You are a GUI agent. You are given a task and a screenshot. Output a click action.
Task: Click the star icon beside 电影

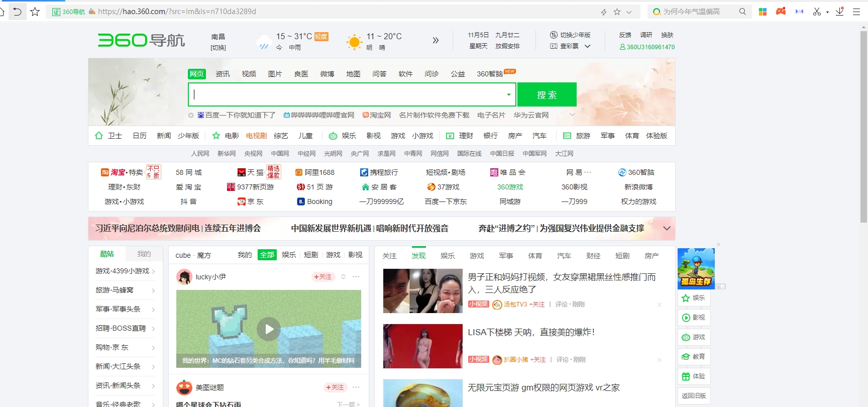(x=216, y=136)
